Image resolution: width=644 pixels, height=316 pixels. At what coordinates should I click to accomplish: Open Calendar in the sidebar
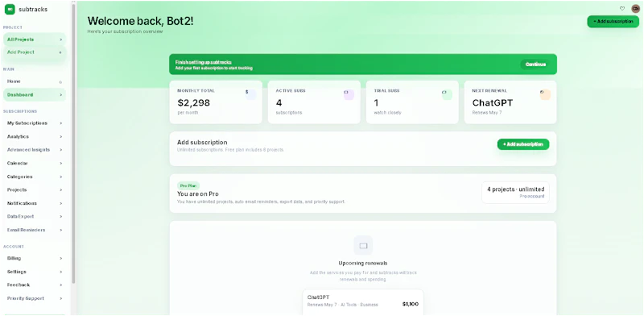(x=35, y=164)
